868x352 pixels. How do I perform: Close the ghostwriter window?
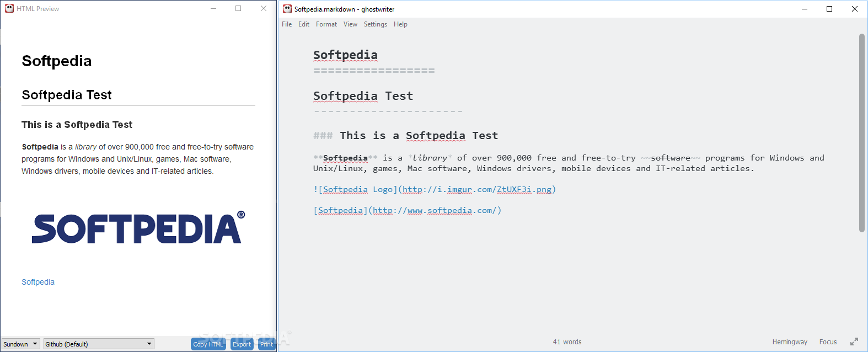point(855,9)
